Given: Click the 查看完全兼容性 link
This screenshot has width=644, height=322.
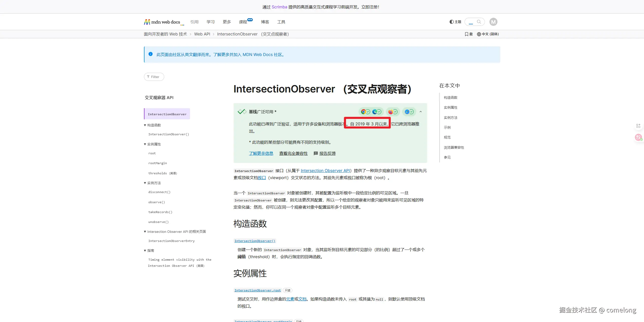Looking at the screenshot, I should 293,153.
